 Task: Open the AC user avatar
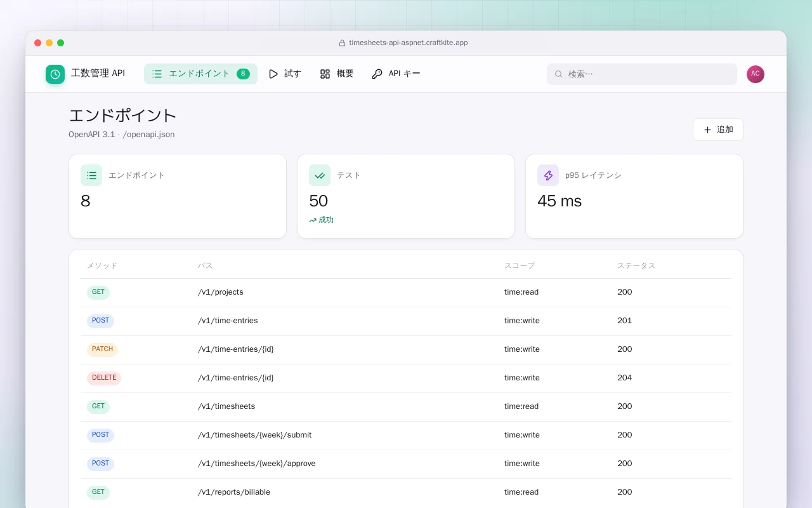(756, 74)
